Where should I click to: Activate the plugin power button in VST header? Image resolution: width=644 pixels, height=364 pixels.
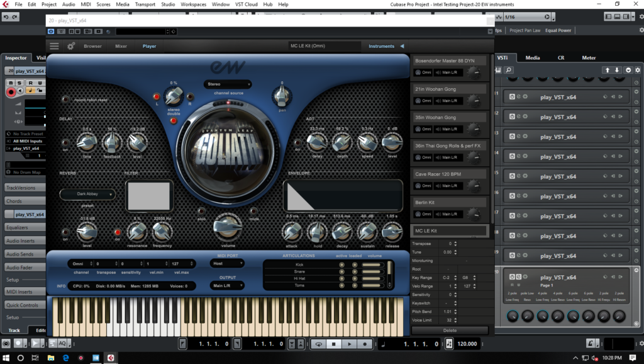(x=51, y=31)
